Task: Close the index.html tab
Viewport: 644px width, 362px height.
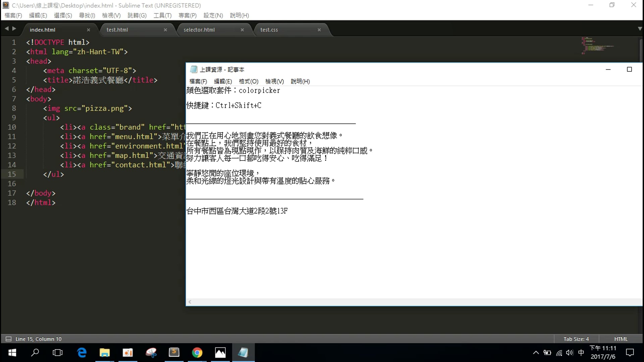Action: [88, 30]
